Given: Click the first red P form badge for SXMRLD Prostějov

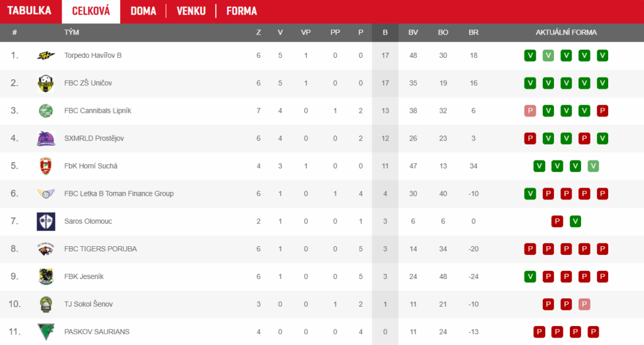Looking at the screenshot, I should tap(530, 139).
